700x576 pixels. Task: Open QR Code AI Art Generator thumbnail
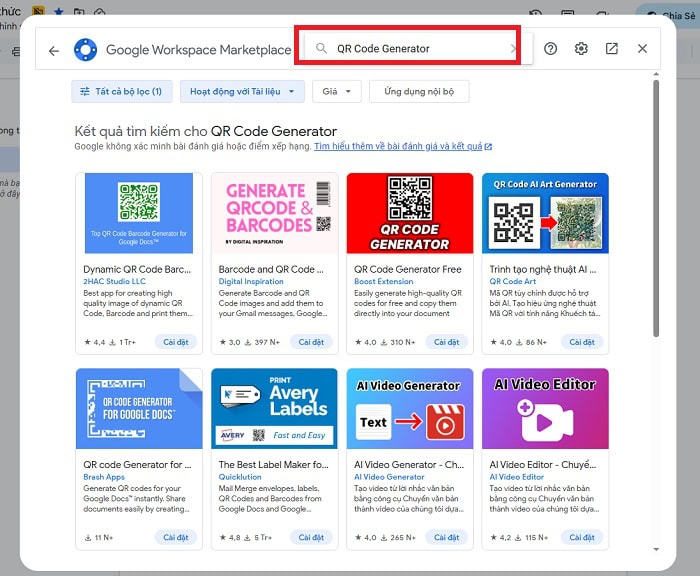(545, 213)
